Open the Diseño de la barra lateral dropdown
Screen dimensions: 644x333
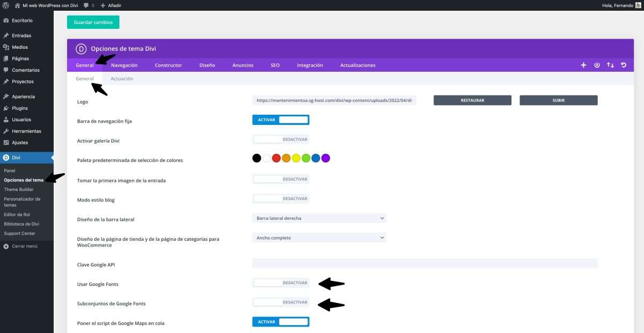(319, 218)
